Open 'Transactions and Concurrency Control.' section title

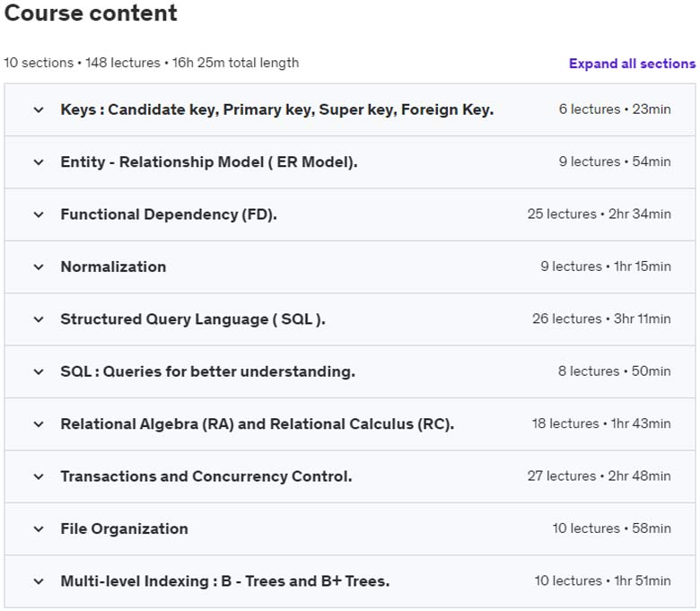click(206, 476)
